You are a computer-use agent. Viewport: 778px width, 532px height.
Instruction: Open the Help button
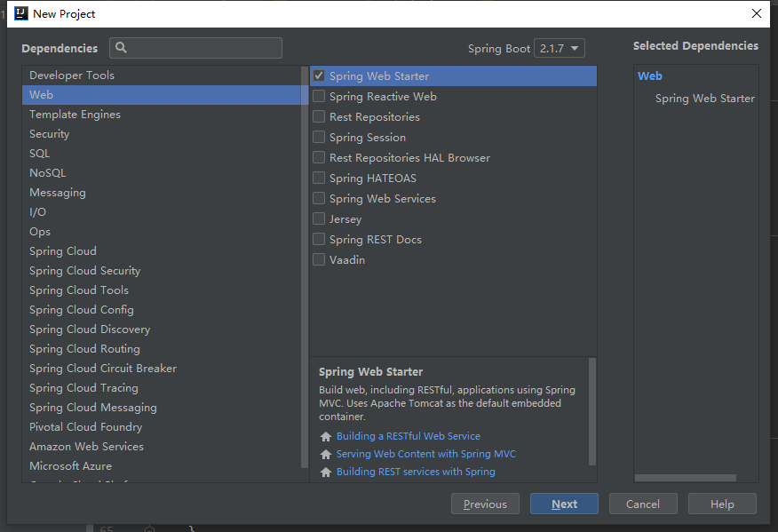tap(722, 504)
